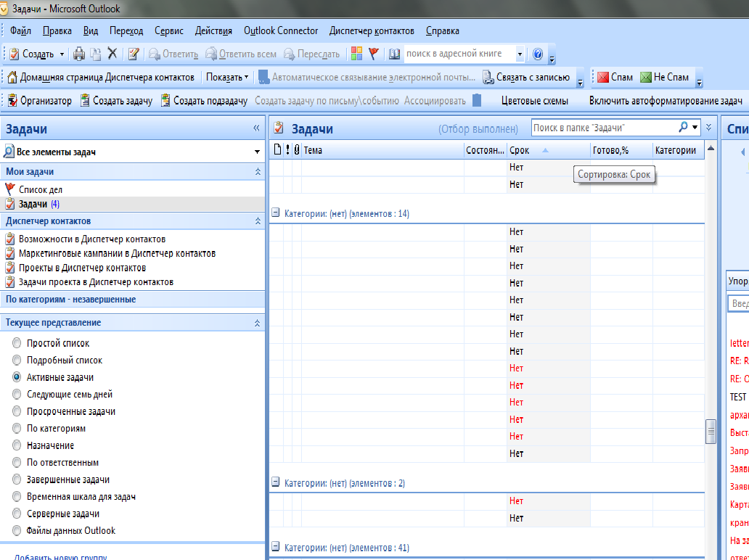Select the "Просроченные задачи" radio button

pos(17,411)
